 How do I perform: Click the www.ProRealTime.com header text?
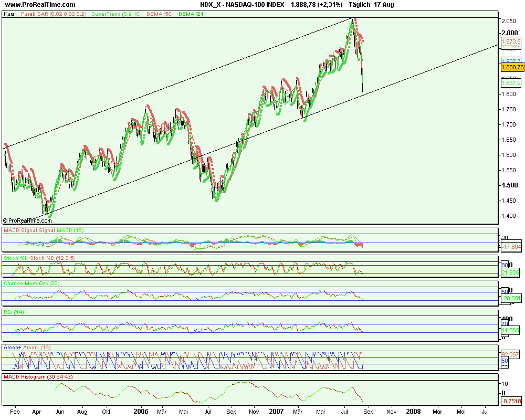tap(40, 5)
